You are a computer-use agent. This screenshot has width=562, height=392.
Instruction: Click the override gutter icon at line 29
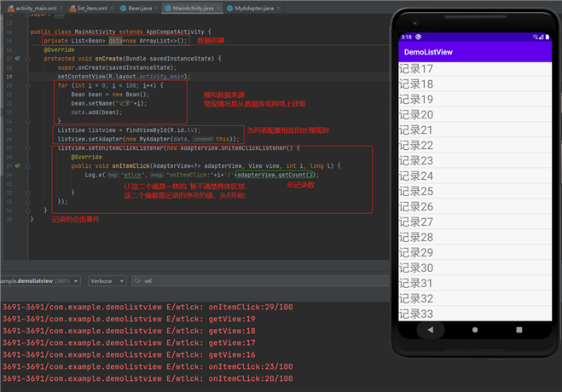[x=18, y=166]
